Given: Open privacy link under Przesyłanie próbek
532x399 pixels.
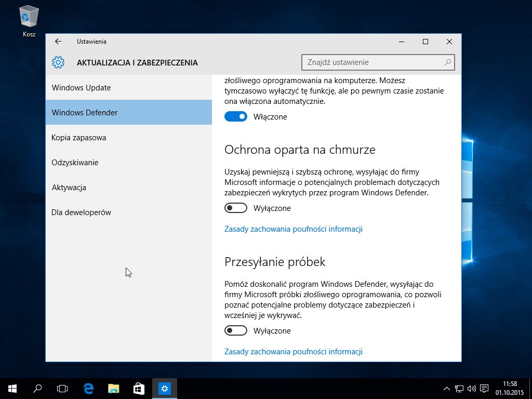Looking at the screenshot, I should 293,352.
